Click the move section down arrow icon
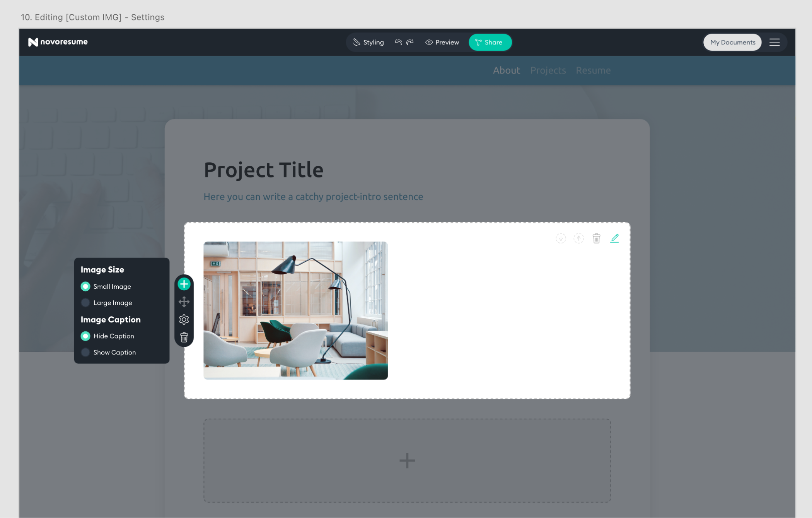 [x=561, y=238]
